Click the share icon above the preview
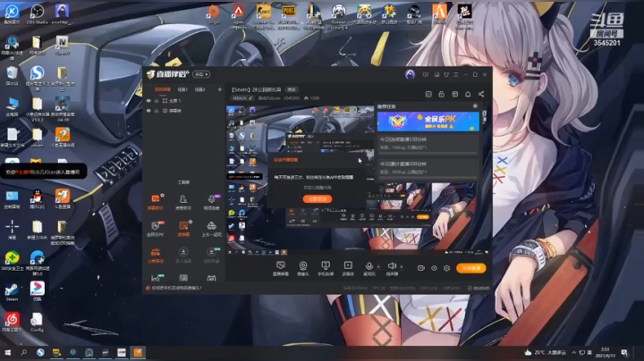Screen dimensions: 644x361 481,94
